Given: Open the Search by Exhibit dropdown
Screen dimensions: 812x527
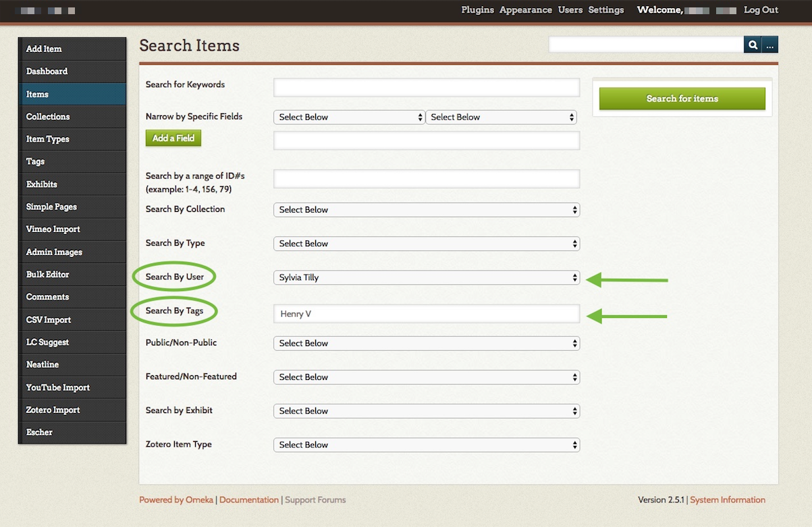Looking at the screenshot, I should coord(427,411).
